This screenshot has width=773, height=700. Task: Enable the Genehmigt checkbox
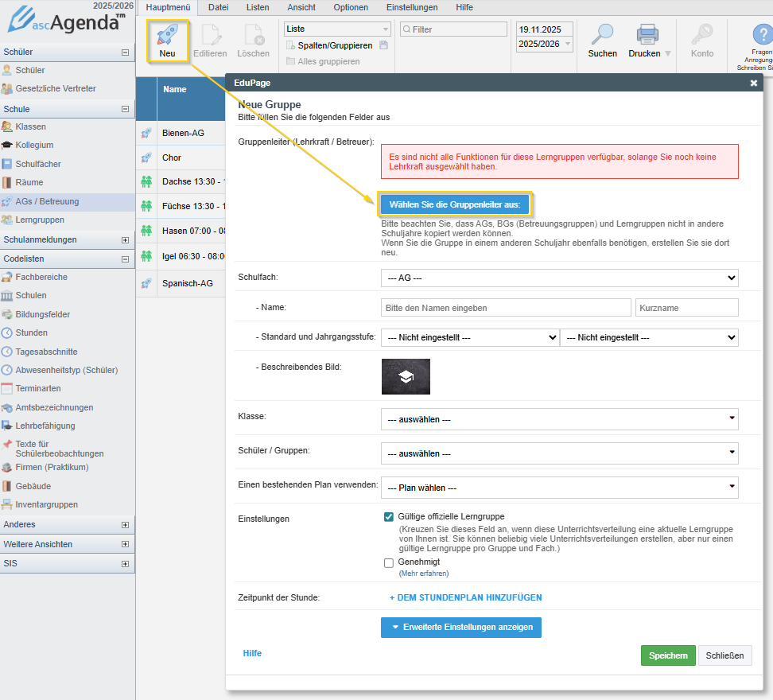389,562
